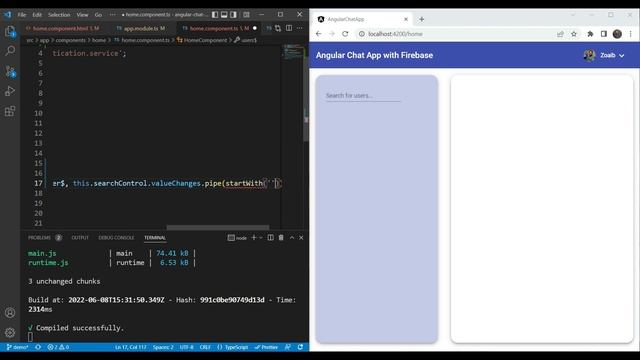640x360 pixels.
Task: Open the Accounts menu in VS Code
Action: [x=10, y=313]
